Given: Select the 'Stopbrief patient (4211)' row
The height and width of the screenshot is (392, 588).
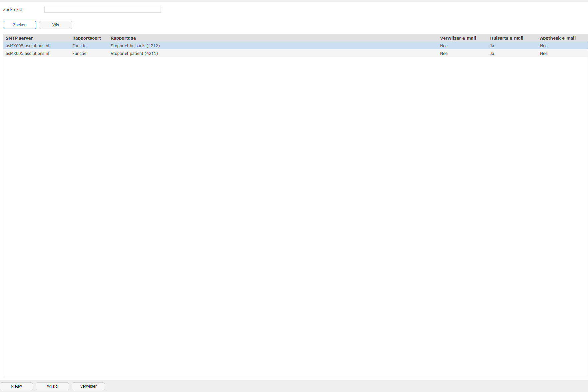Looking at the screenshot, I should pyautogui.click(x=295, y=54).
